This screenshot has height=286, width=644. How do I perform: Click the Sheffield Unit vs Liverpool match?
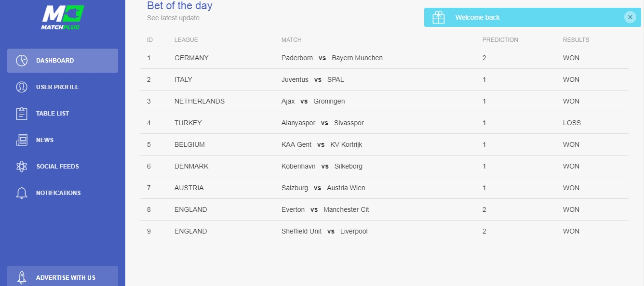pyautogui.click(x=324, y=231)
